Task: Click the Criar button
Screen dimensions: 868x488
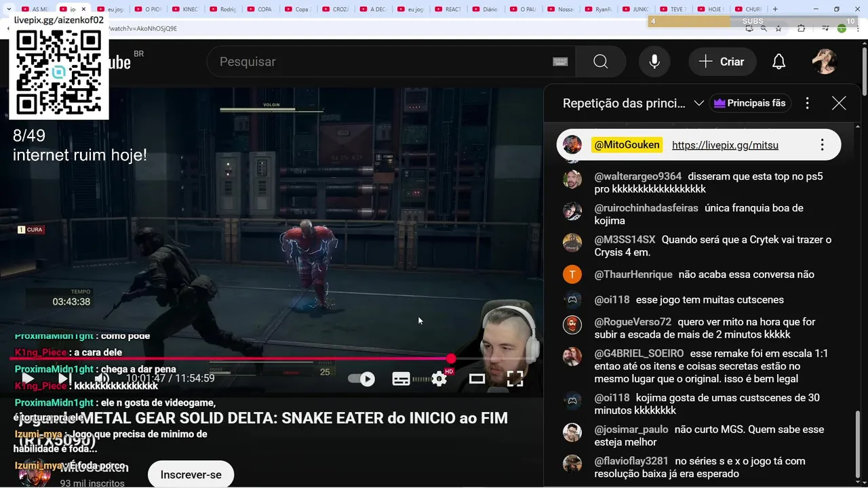Action: 722,62
